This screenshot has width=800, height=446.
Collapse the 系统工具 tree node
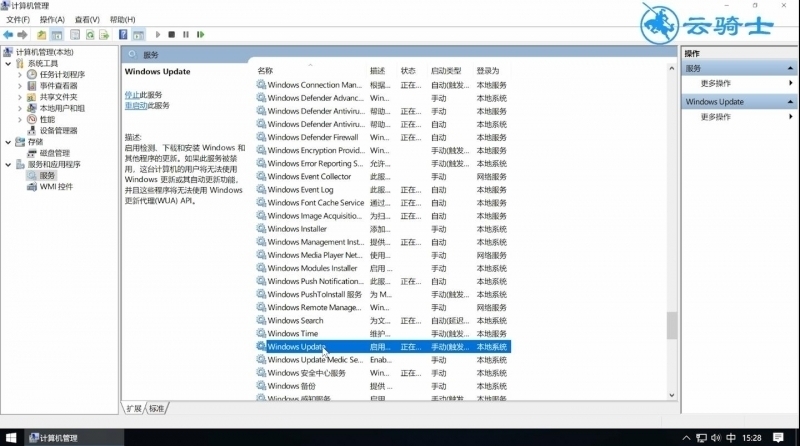(x=8, y=64)
